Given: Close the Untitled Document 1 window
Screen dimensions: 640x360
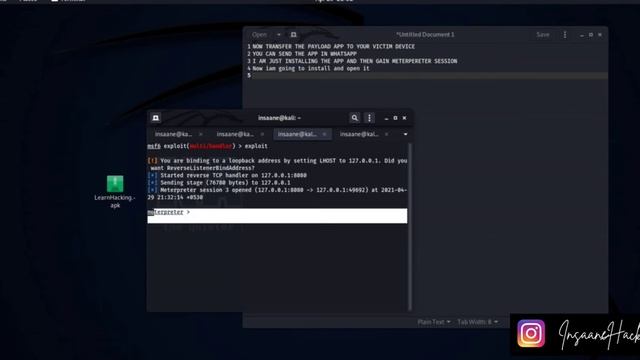Looking at the screenshot, I should [x=600, y=35].
